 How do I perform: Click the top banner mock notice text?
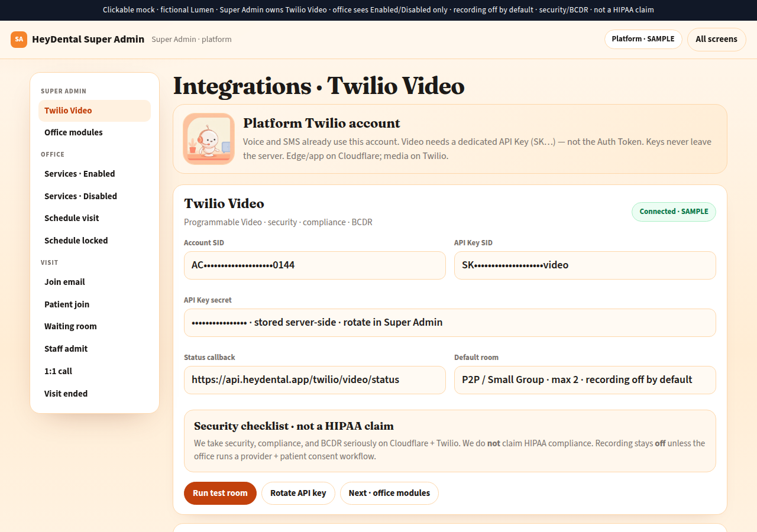[378, 10]
